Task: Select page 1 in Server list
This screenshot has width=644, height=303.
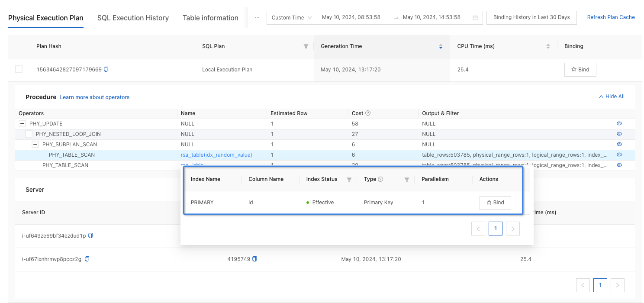Action: pyautogui.click(x=600, y=285)
